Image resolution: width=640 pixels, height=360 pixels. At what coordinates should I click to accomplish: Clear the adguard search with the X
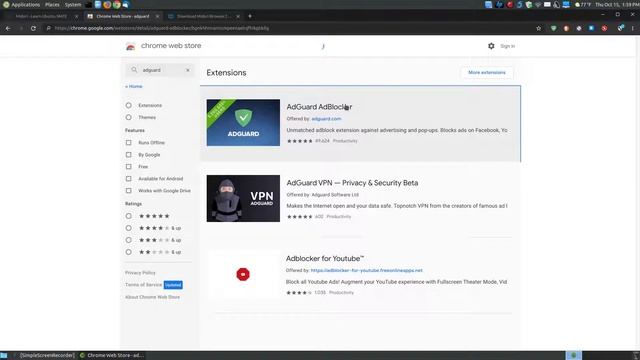coord(188,70)
